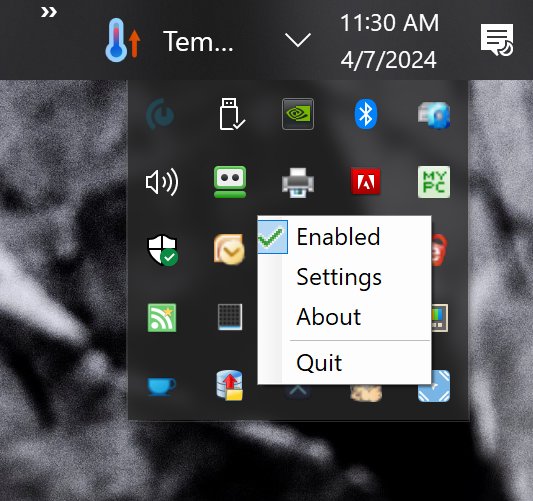Open the green RSS feed icon

click(x=162, y=318)
